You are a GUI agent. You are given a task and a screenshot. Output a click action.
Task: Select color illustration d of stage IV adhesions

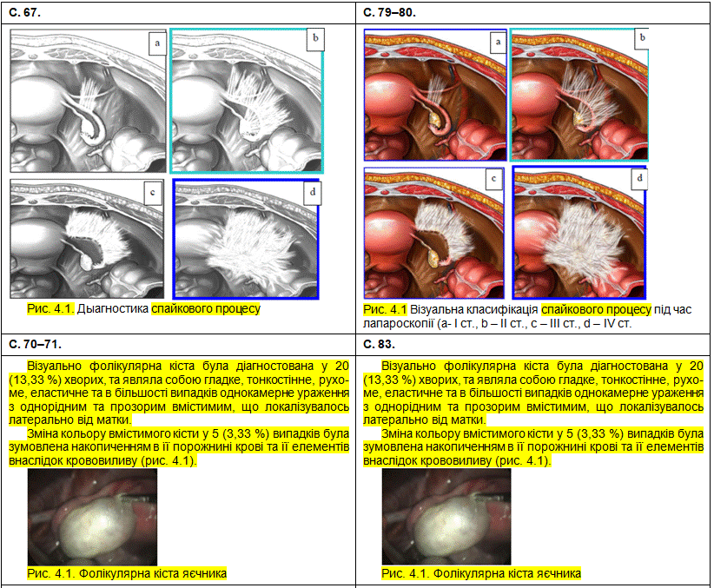[579, 232]
